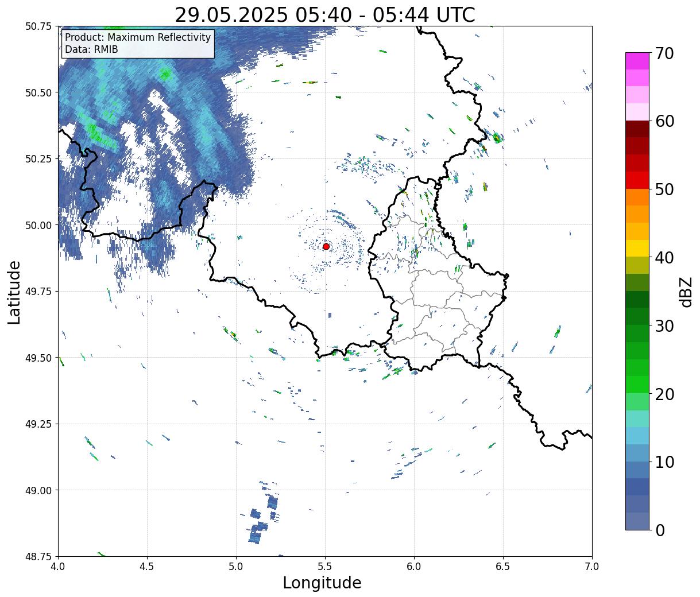Click the longitude tick label 5.5
Image resolution: width=700 pixels, height=597 pixels.
(325, 567)
